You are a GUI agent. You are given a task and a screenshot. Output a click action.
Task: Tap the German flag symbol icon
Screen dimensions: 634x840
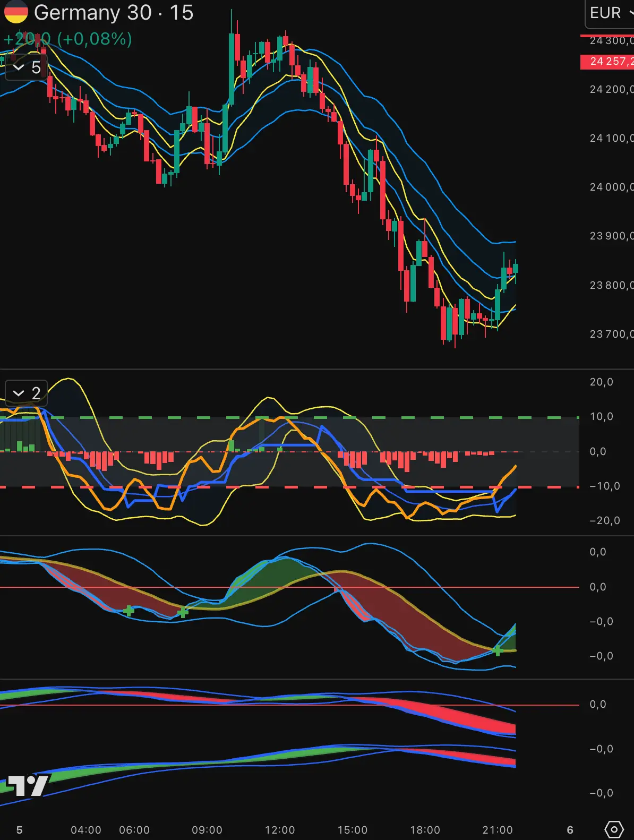pyautogui.click(x=16, y=12)
